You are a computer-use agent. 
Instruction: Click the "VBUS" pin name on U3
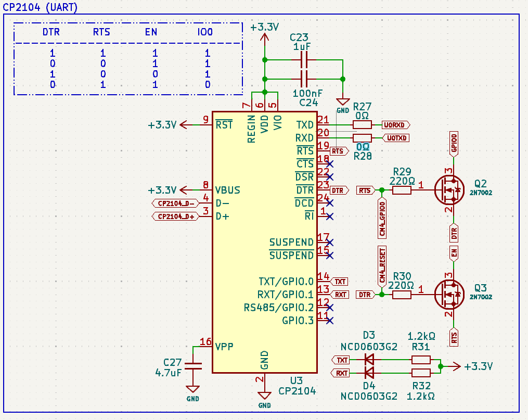pos(228,190)
